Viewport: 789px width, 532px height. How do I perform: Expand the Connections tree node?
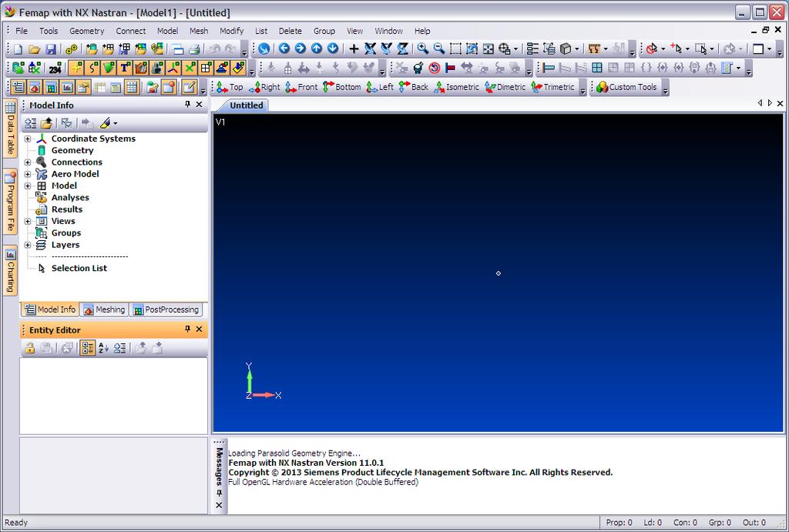coord(28,162)
